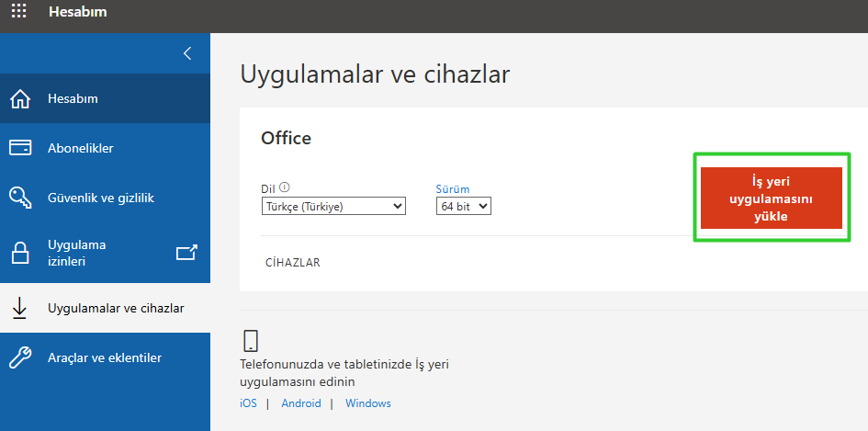Open Uygulama izinleri page

pos(106,253)
